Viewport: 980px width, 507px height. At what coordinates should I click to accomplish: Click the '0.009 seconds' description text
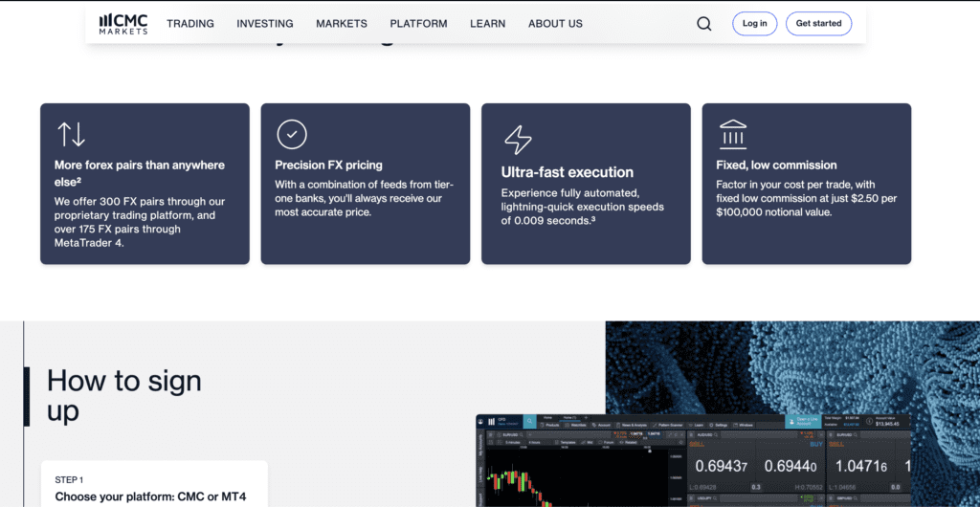[583, 206]
